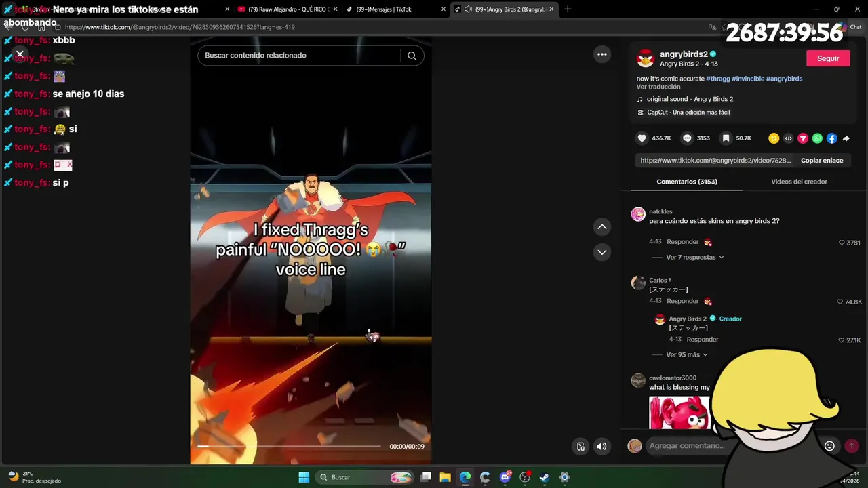Share the video on WhatsApp
The width and height of the screenshot is (868, 488).
click(817, 138)
